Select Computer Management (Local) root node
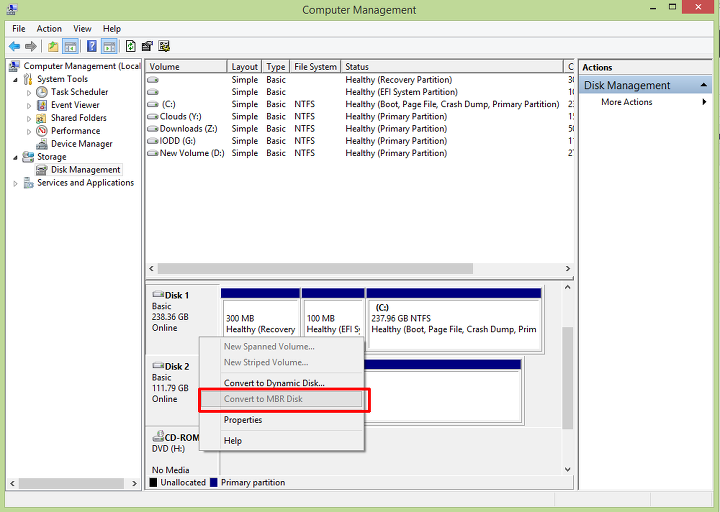This screenshot has width=720, height=512. [x=82, y=66]
